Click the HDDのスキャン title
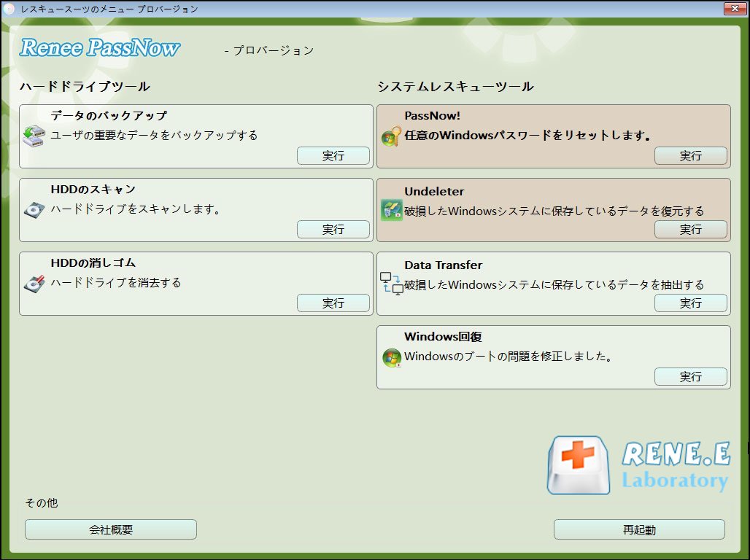750x560 pixels. click(x=93, y=189)
